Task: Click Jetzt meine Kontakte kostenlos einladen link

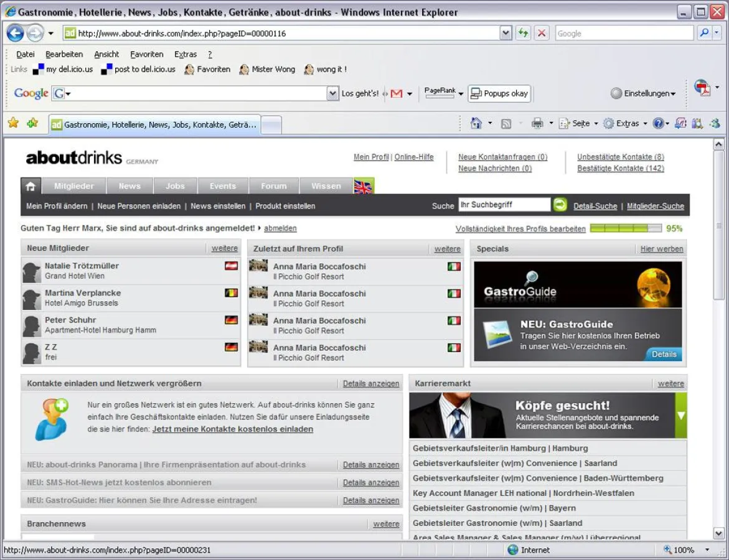Action: coord(232,429)
